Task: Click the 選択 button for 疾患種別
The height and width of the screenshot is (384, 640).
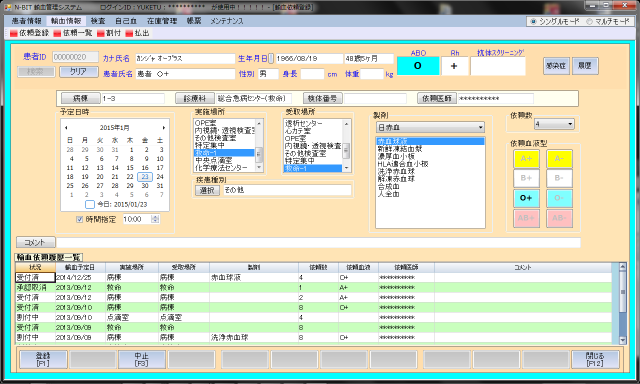Action: coord(207,190)
